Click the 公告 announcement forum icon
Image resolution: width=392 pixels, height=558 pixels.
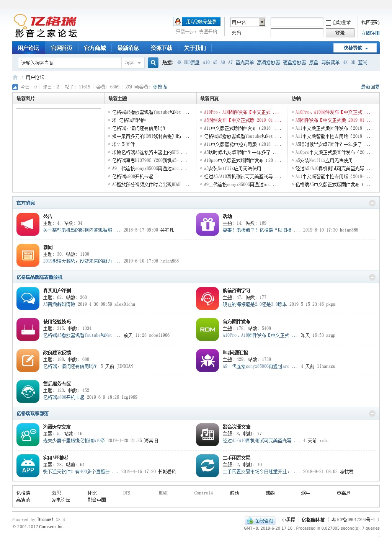pos(28,224)
